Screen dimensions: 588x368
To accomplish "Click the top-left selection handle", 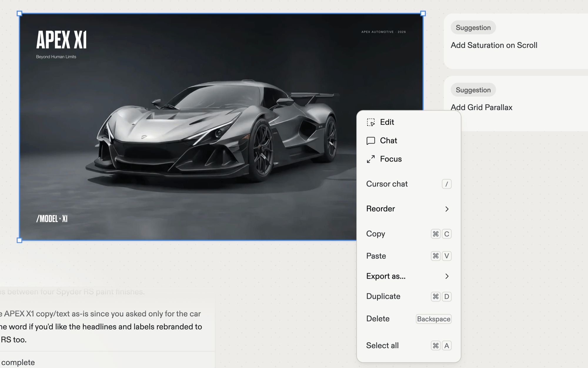I will click(x=19, y=14).
